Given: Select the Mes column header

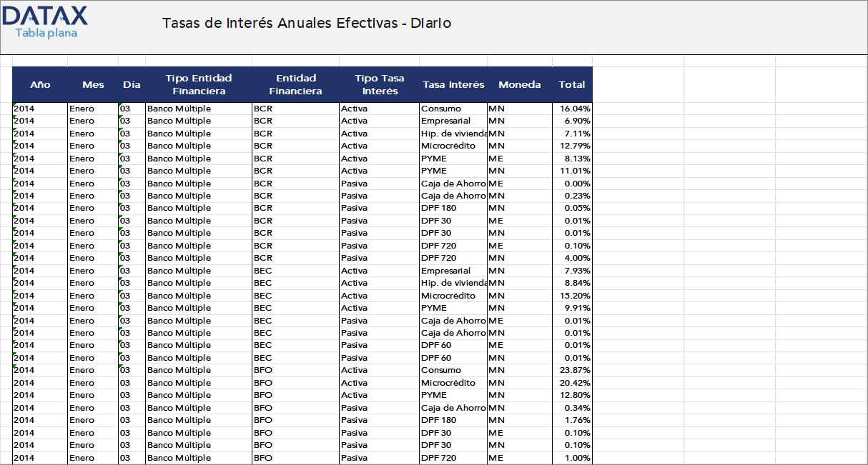Looking at the screenshot, I should [93, 84].
